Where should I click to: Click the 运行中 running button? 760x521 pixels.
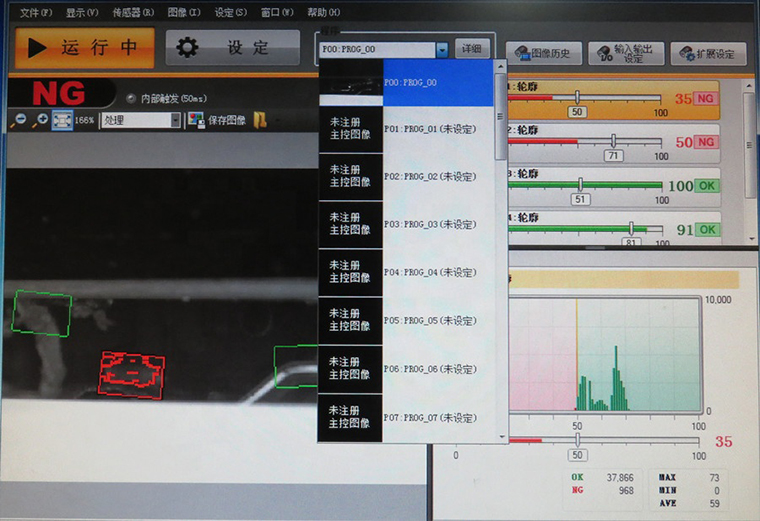[x=85, y=47]
